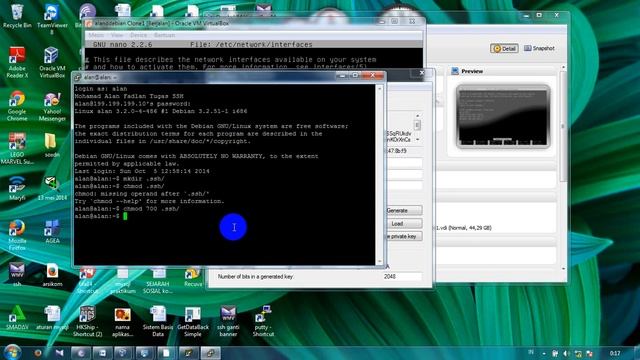Click the Detail button in VirtualBox Manager

(504, 48)
